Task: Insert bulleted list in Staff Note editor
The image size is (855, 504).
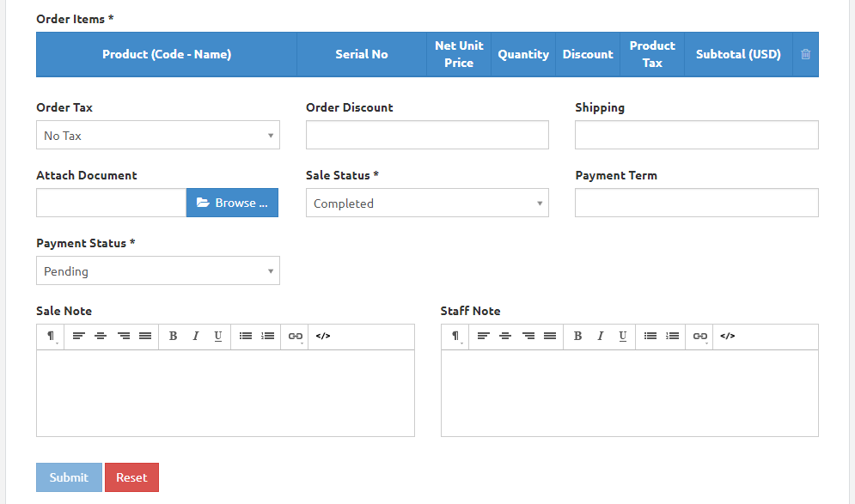Action: tap(650, 336)
